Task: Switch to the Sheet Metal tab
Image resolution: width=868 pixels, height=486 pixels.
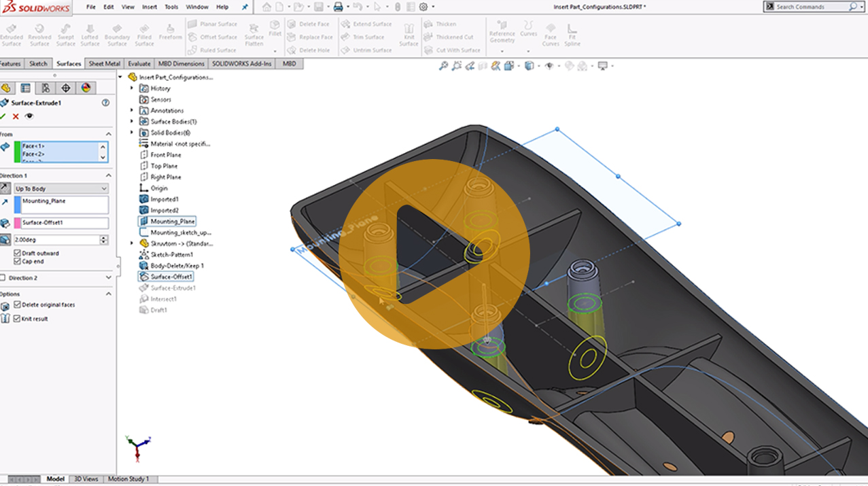Action: coord(105,63)
